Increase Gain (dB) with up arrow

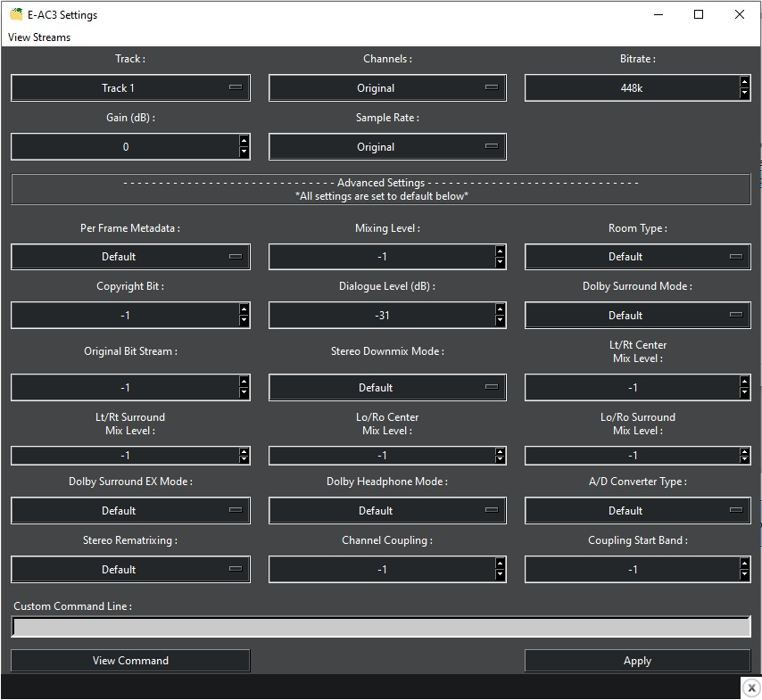(244, 141)
